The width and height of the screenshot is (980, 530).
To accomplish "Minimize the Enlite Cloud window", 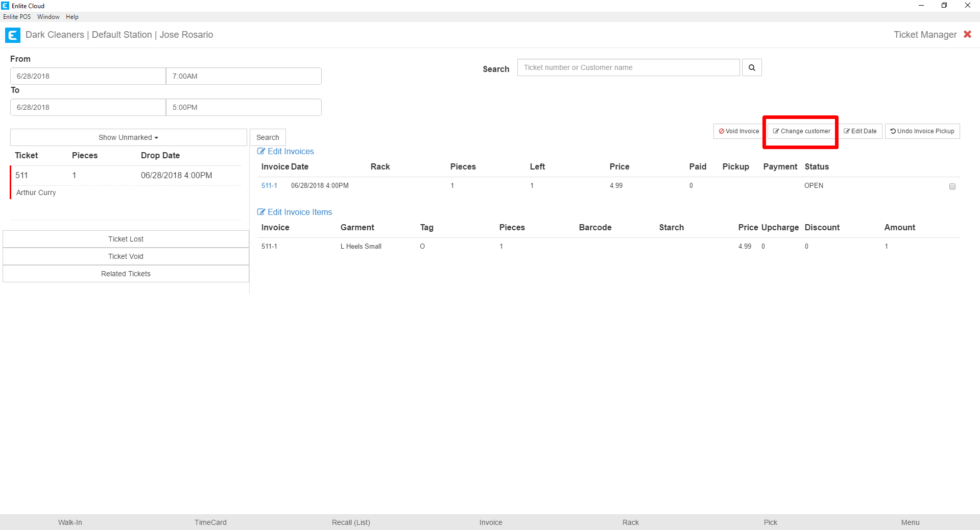I will pos(921,6).
